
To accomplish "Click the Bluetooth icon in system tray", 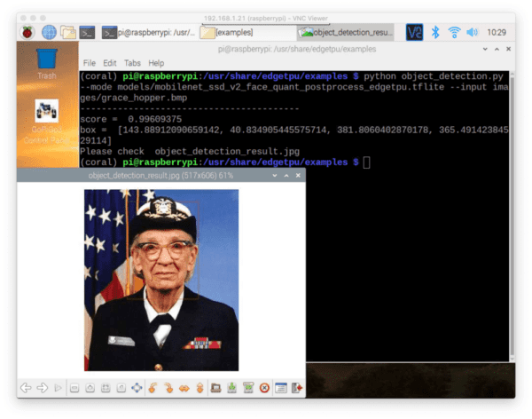I will tap(435, 32).
